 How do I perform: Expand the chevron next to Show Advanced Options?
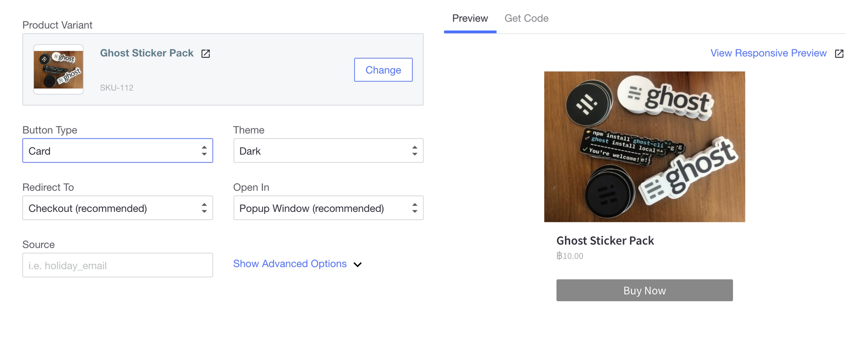point(358,264)
